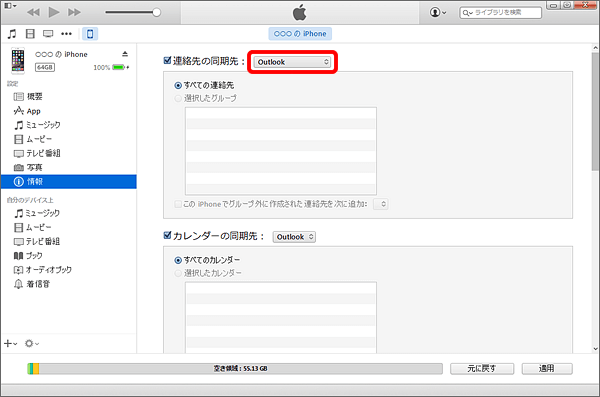This screenshot has width=600, height=397.
Task: Open オーディオブック on device
Action: (42, 270)
